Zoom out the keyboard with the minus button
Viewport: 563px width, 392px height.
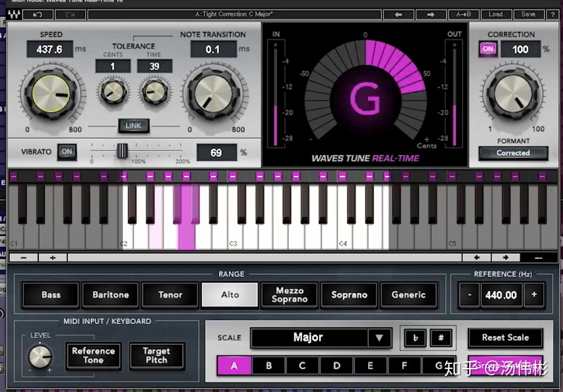pyautogui.click(x=24, y=258)
